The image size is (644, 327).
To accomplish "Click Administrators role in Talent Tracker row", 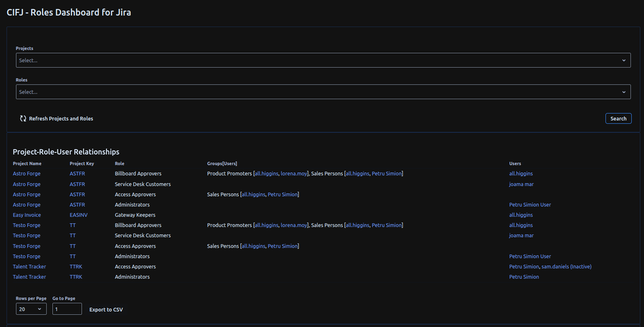I will pyautogui.click(x=132, y=277).
